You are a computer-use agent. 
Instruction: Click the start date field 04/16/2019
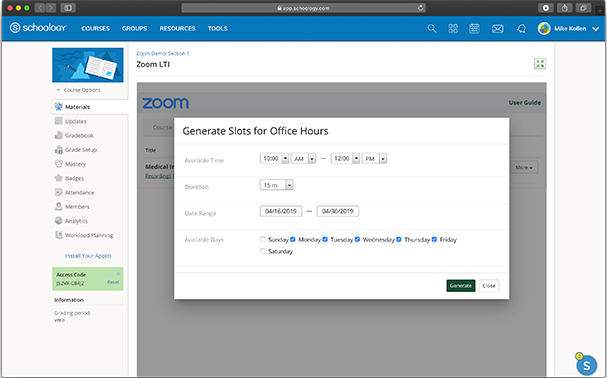click(281, 211)
